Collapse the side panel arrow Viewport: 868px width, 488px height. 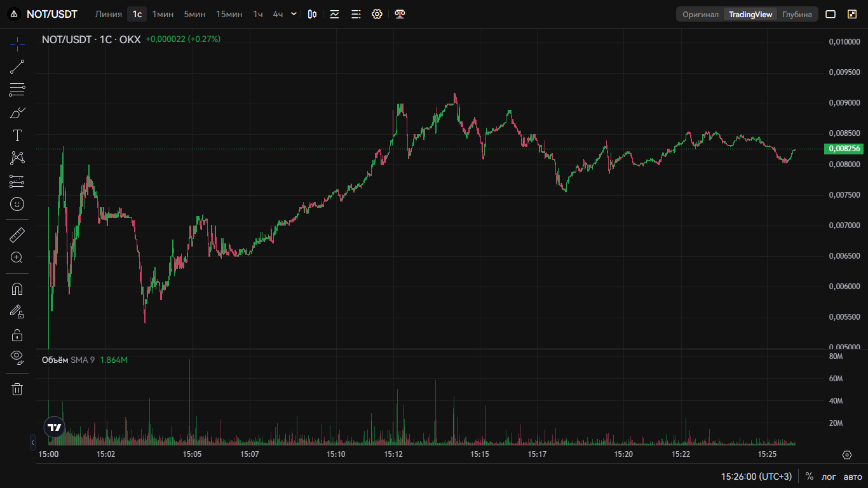pos(32,442)
